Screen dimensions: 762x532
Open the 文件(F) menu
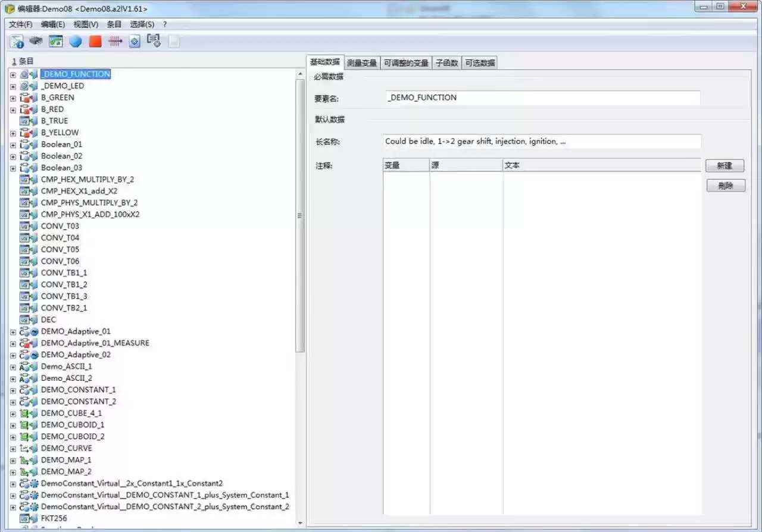(21, 24)
